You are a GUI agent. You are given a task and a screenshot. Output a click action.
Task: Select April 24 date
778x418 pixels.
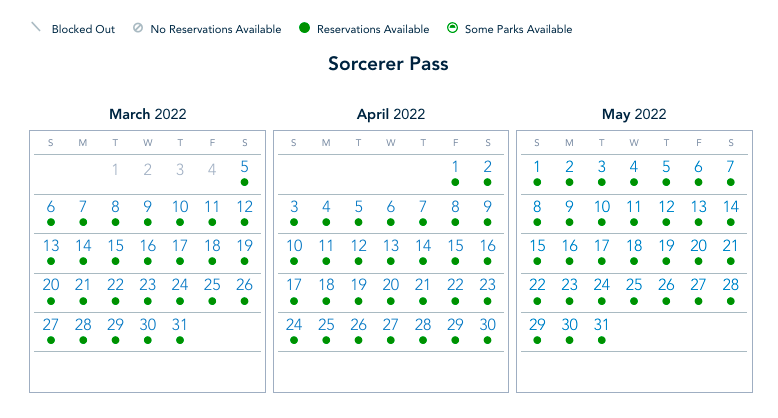click(x=294, y=324)
